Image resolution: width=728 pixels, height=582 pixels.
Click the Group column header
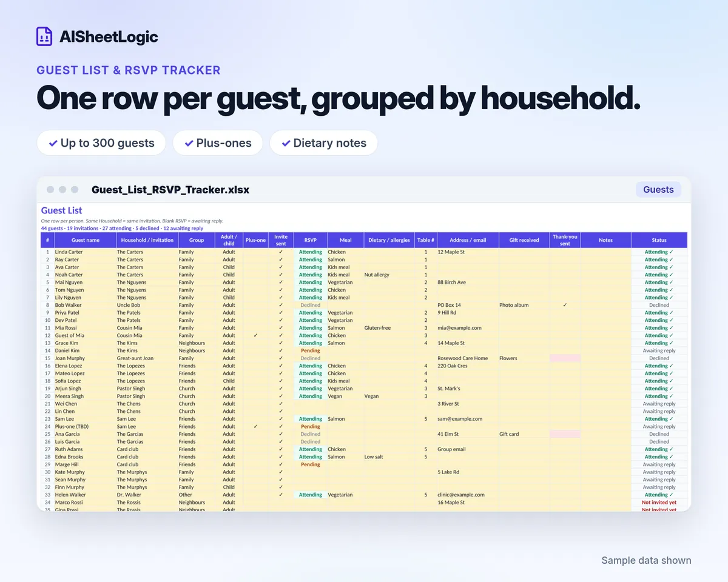(197, 240)
